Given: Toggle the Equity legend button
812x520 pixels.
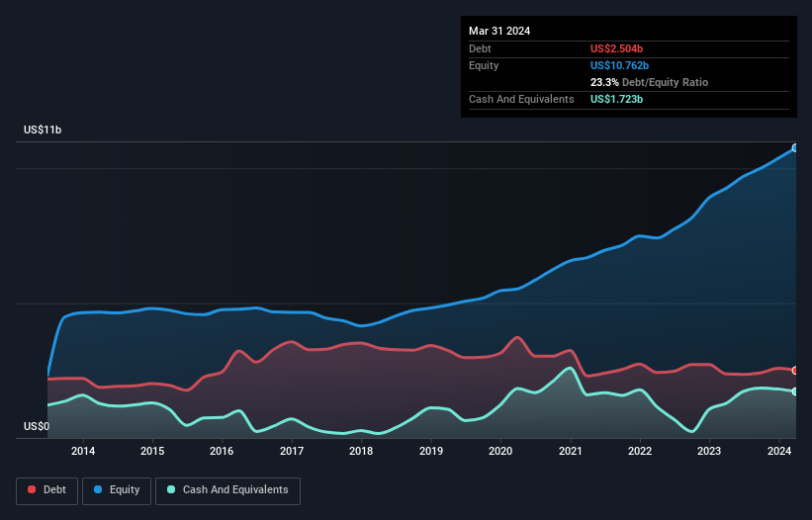Looking at the screenshot, I should 117,490.
